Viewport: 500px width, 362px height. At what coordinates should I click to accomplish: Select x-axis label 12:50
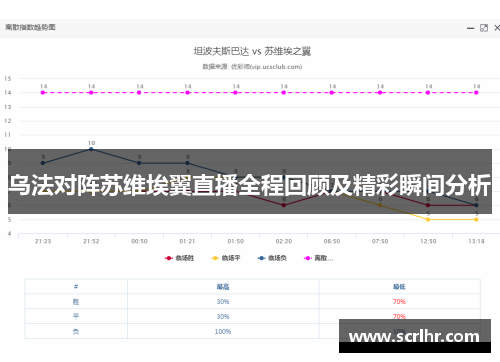click(428, 241)
